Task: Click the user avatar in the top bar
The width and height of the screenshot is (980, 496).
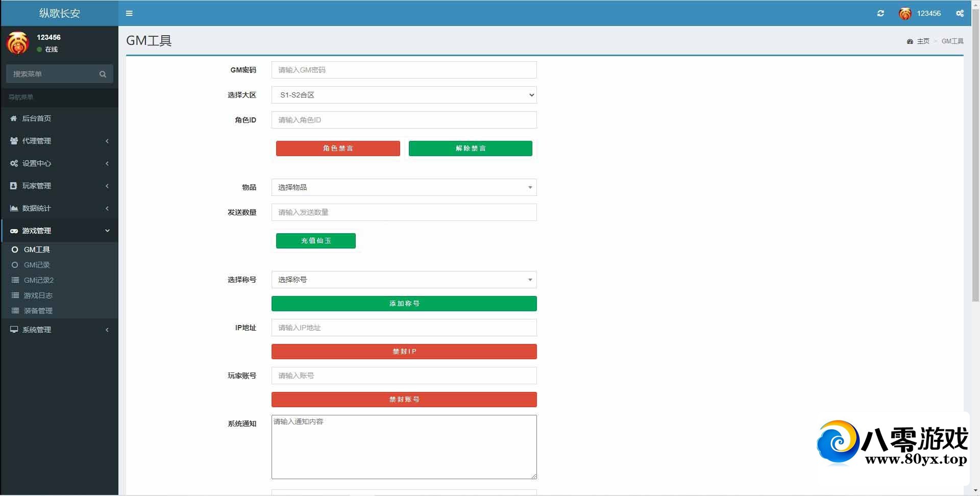Action: pyautogui.click(x=905, y=14)
